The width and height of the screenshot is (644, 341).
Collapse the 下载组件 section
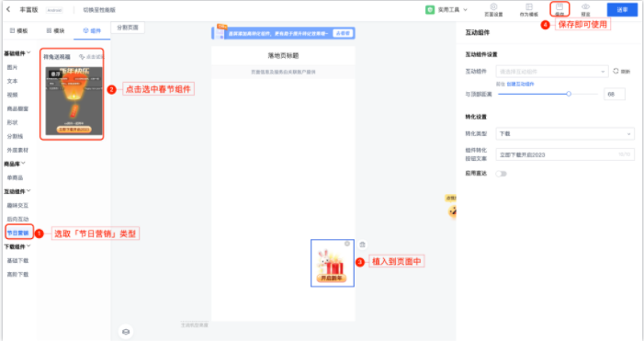tap(17, 246)
